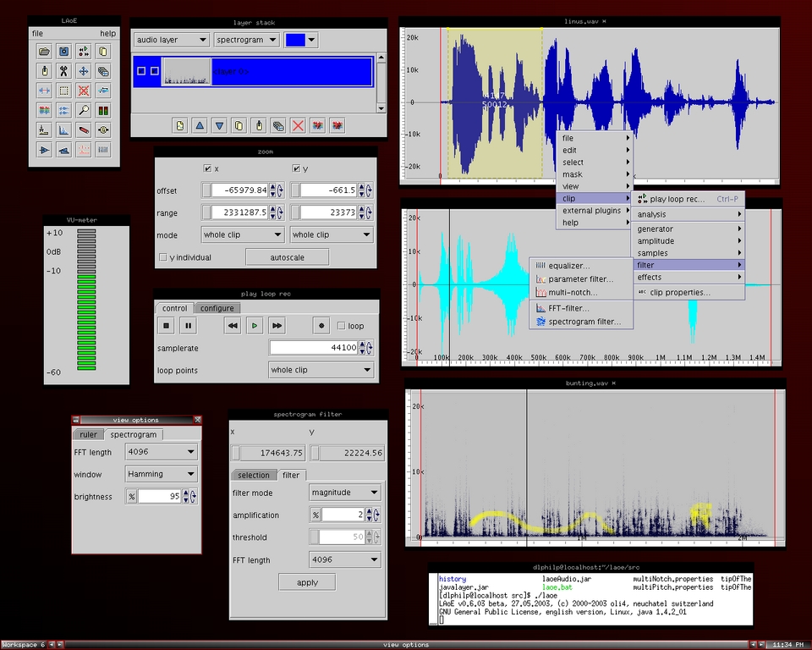Click the autoscale button
The width and height of the screenshot is (812, 650).
tap(287, 257)
